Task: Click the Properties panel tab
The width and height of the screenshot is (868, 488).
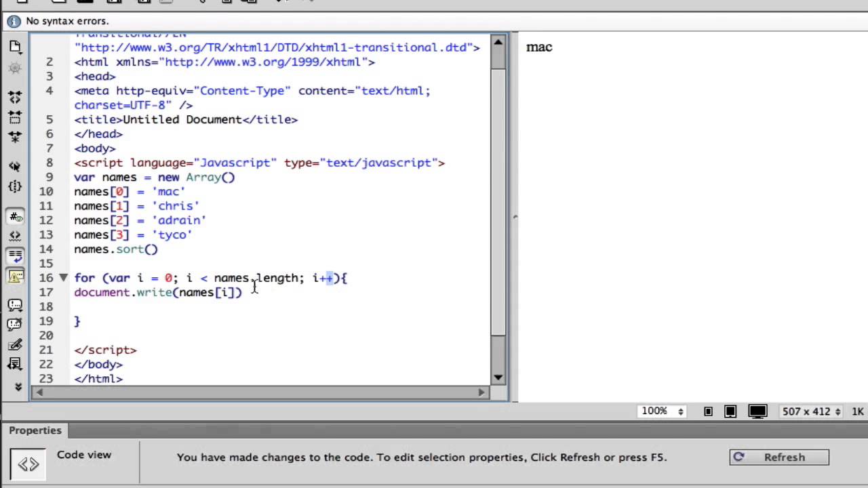Action: pos(35,430)
